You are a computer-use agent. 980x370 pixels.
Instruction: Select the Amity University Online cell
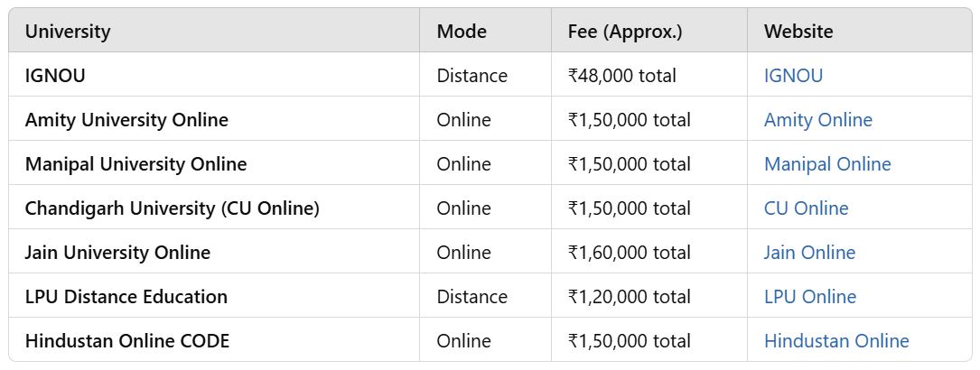click(x=126, y=120)
